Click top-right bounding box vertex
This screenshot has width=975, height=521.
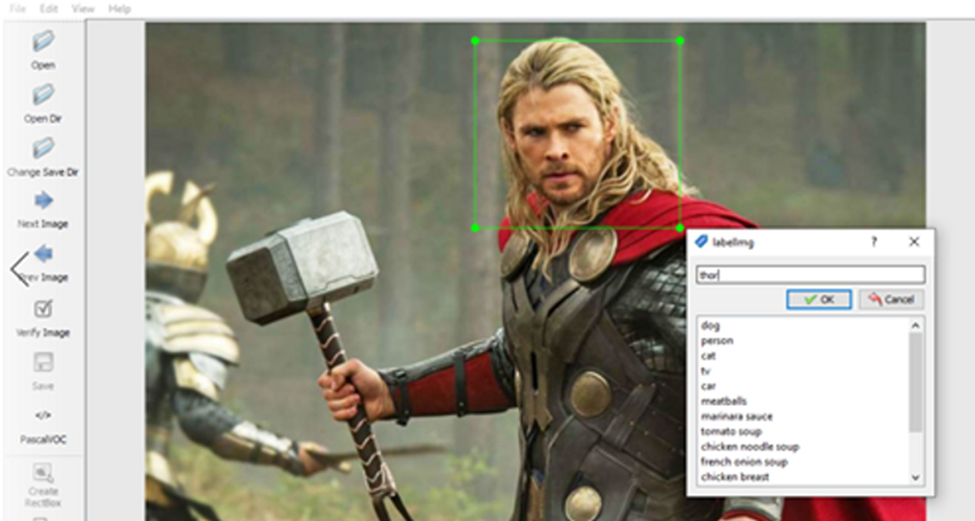point(680,41)
